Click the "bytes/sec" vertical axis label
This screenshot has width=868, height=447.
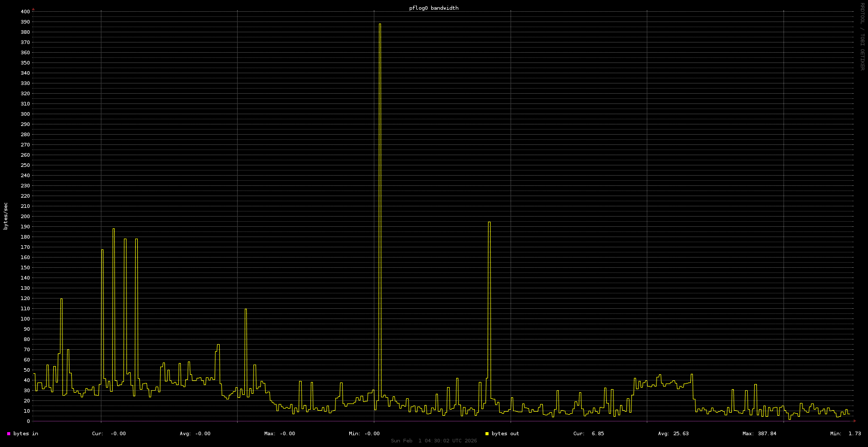(x=6, y=216)
